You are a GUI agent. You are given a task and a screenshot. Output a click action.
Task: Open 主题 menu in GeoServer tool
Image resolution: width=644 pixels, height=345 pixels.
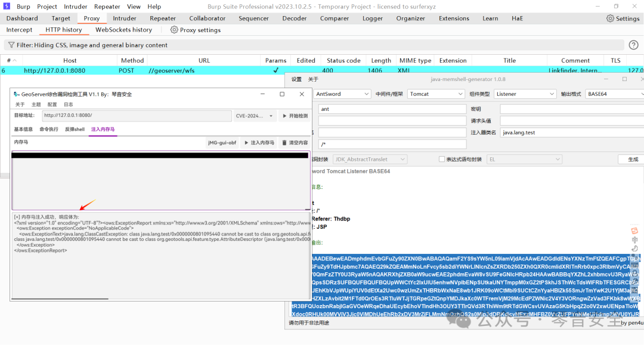tap(36, 105)
